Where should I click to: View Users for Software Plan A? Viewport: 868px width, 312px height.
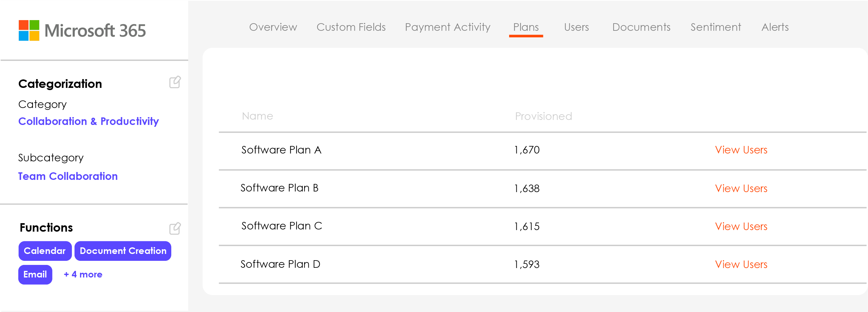point(741,150)
